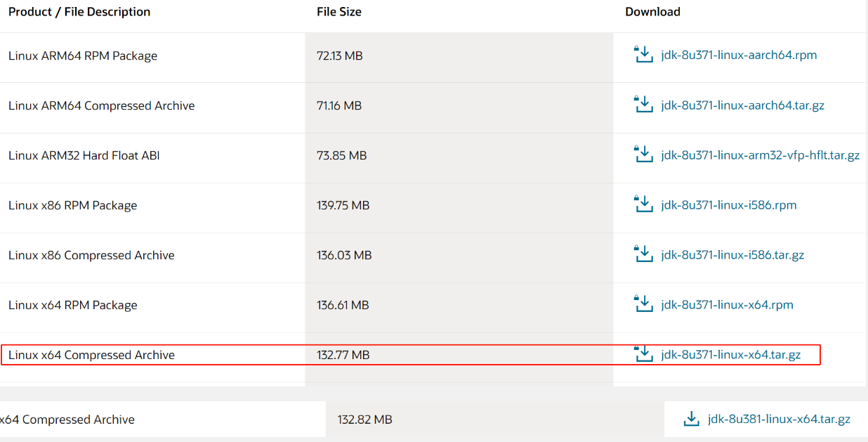Viewport: 868px width, 442px height.
Task: Download the jdk-8u371-linux-i586.rpm file link
Action: (729, 205)
